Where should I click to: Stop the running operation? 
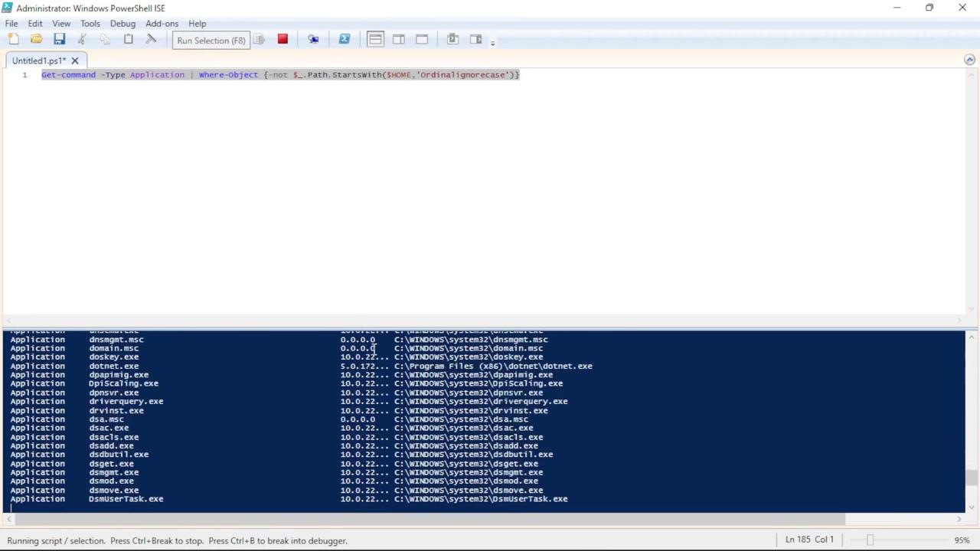click(283, 39)
